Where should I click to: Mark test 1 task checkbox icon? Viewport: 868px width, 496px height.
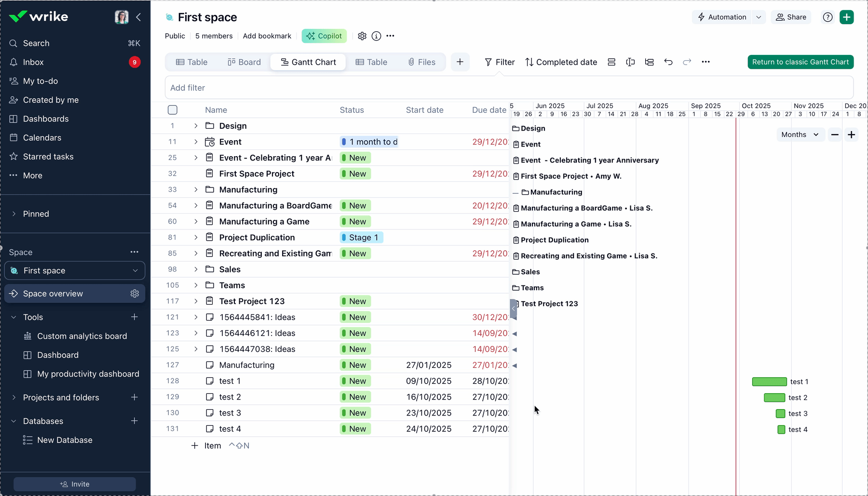[210, 381]
